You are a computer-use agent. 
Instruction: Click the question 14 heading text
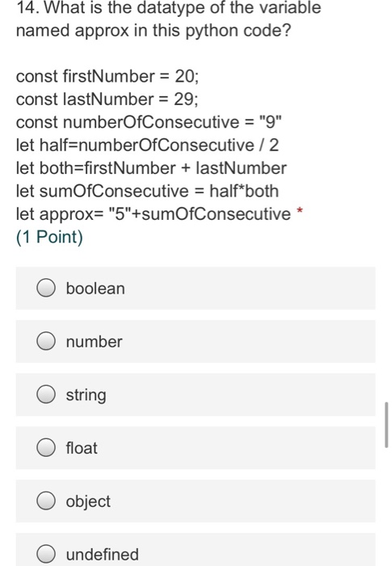(168, 19)
